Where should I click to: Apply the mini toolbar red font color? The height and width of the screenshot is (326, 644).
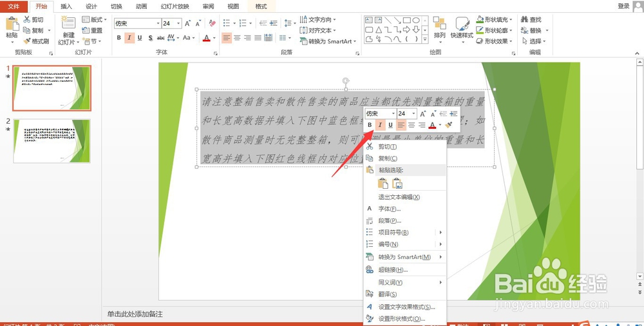click(x=432, y=125)
